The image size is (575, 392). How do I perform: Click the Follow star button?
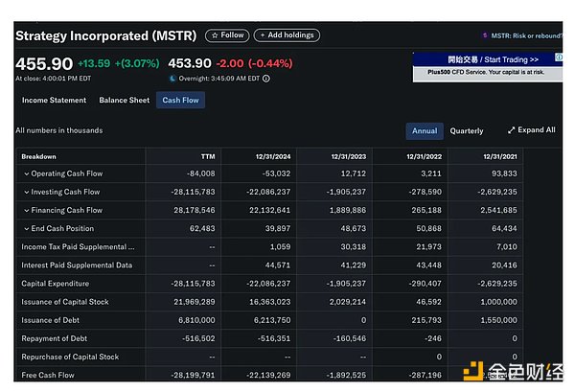click(x=227, y=35)
